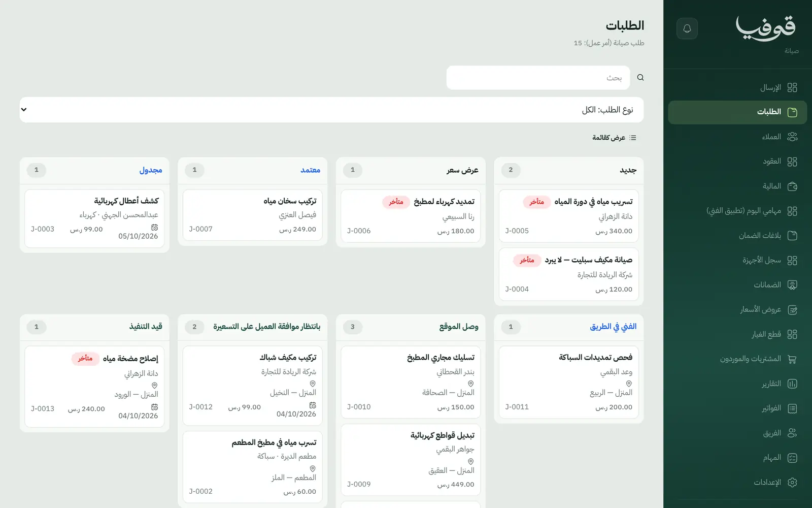The image size is (812, 508).
Task: Open العقود contracts sidebar icon
Action: point(792,162)
